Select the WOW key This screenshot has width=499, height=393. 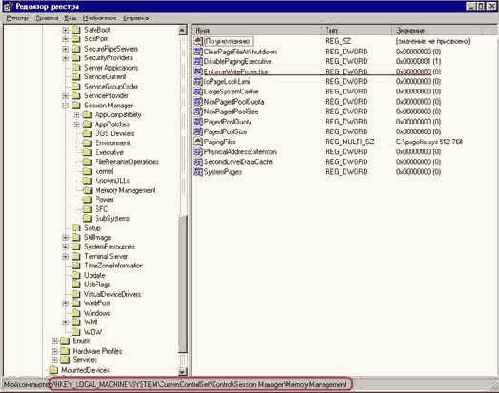(x=93, y=332)
